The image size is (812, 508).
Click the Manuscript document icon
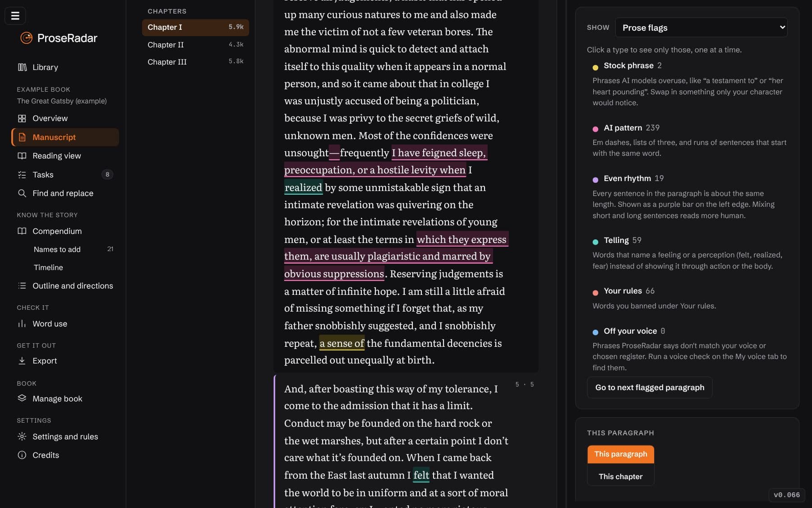[x=22, y=137]
